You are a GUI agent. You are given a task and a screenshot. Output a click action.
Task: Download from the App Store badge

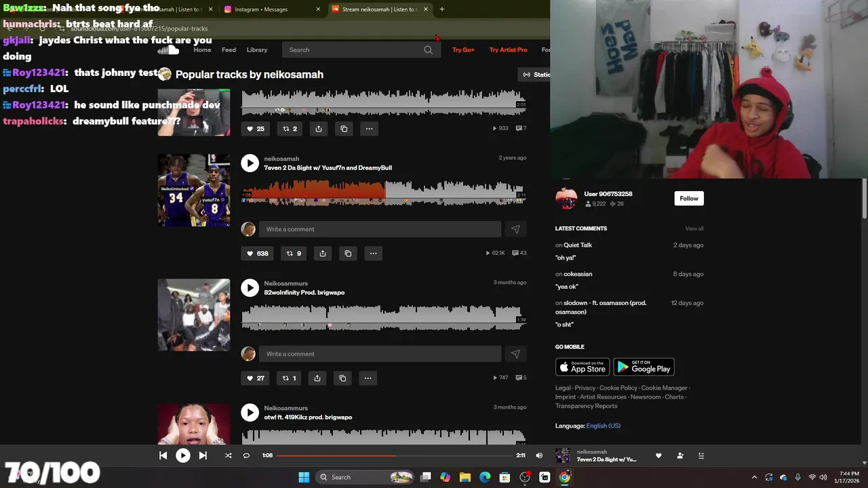583,367
